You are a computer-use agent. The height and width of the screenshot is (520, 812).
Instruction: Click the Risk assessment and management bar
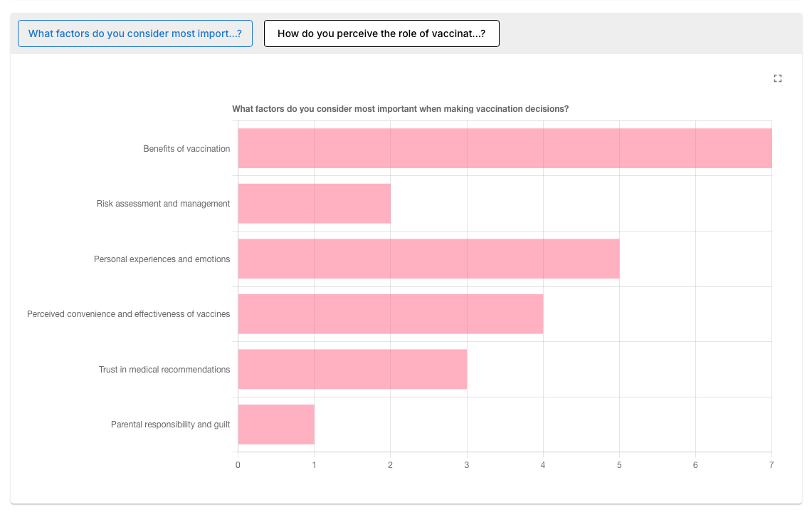315,204
